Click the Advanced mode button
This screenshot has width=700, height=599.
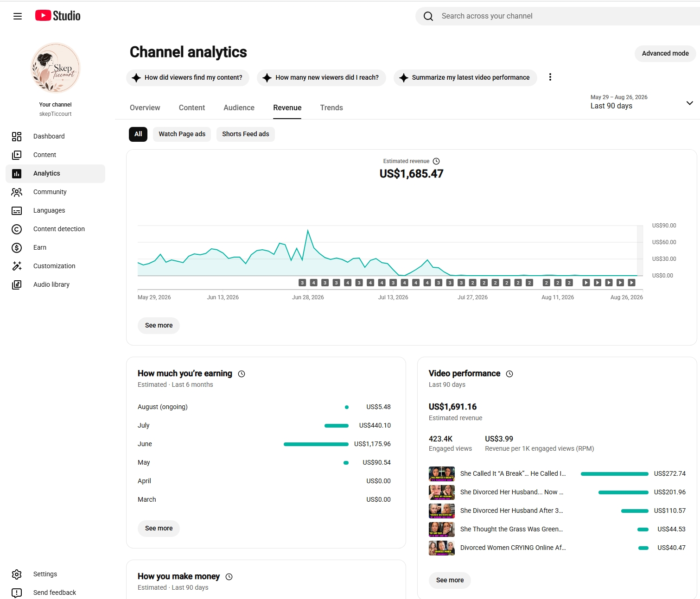[665, 53]
